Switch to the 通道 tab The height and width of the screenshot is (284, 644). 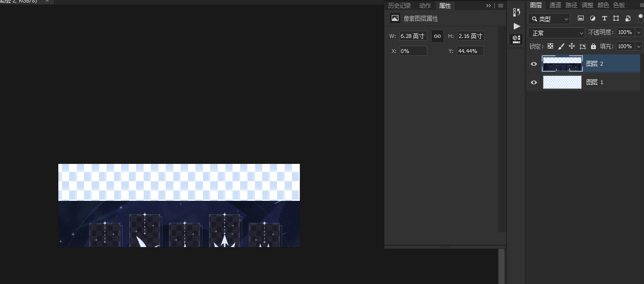tap(555, 5)
